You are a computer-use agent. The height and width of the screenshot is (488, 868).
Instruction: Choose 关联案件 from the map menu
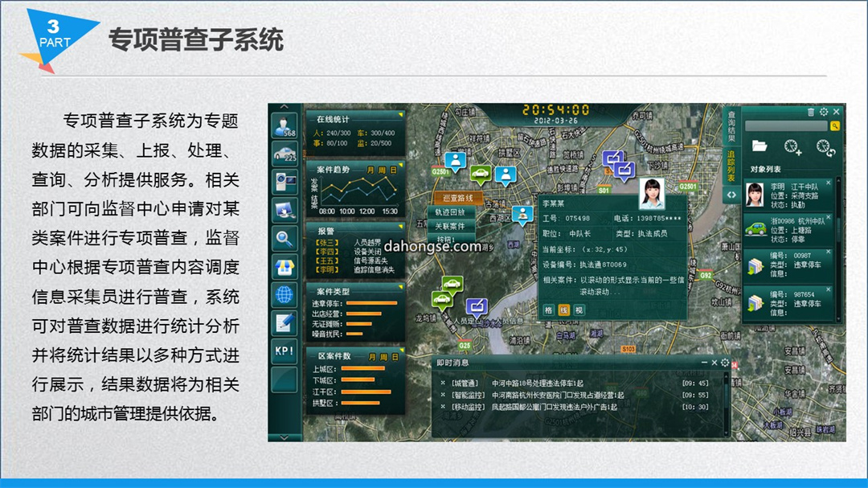tap(450, 226)
